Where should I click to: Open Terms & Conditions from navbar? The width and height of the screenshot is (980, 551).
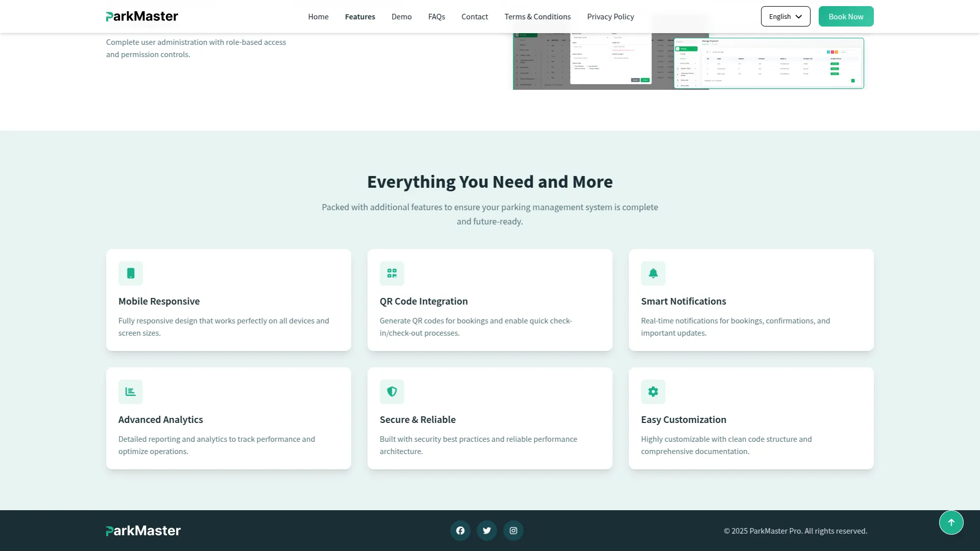click(x=537, y=17)
